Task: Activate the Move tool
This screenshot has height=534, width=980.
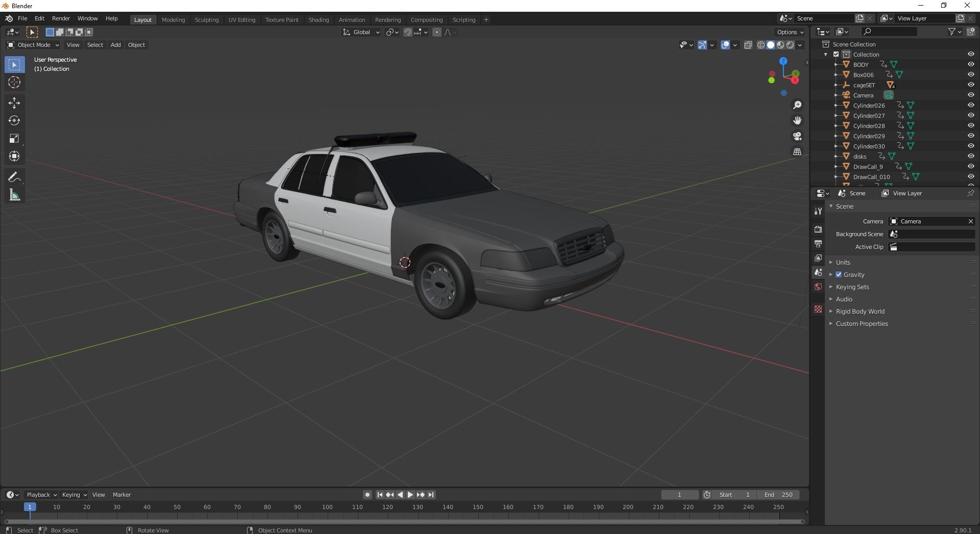Action: pyautogui.click(x=14, y=103)
